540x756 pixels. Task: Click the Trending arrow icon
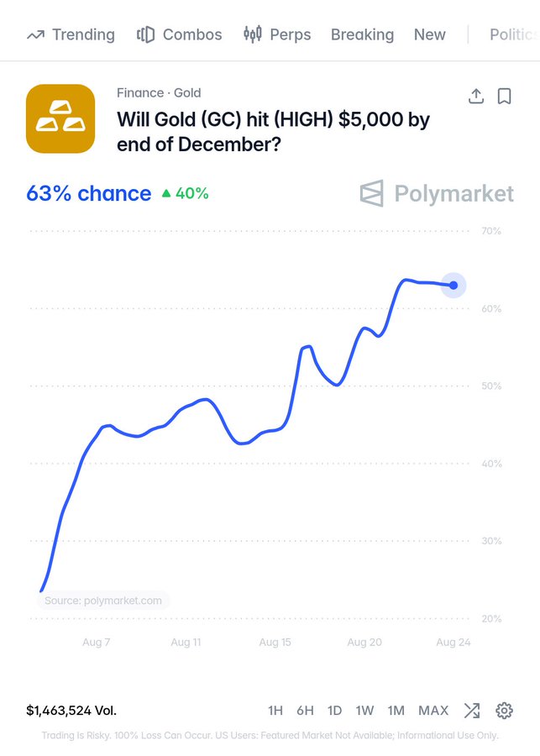35,34
